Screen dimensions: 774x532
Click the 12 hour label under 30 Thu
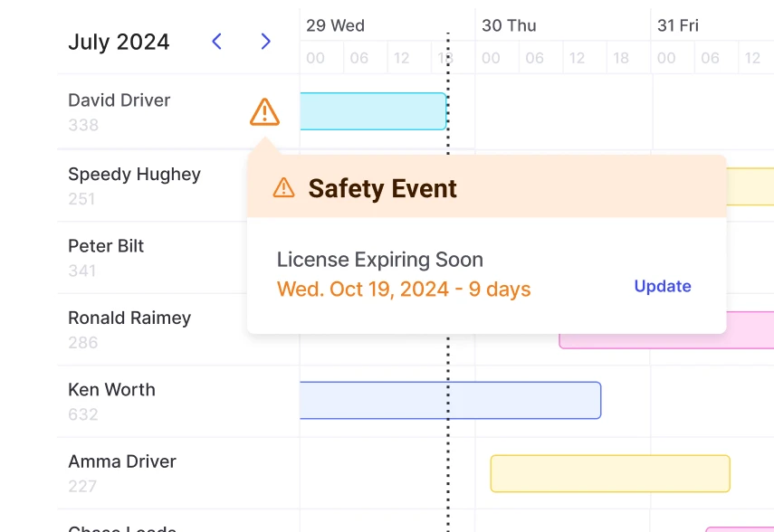click(577, 58)
